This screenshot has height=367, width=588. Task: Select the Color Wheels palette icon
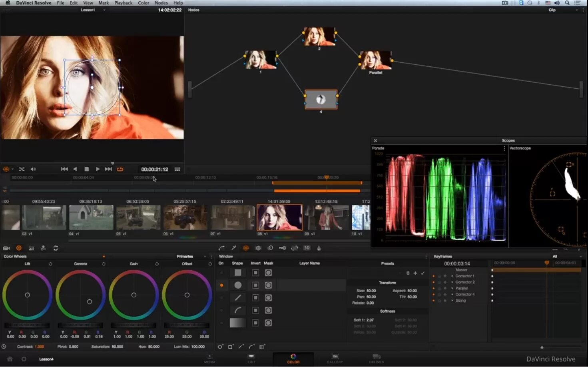(x=19, y=248)
